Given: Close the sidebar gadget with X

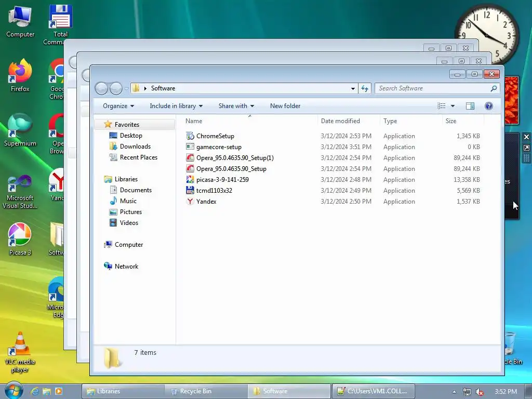Looking at the screenshot, I should [526, 137].
